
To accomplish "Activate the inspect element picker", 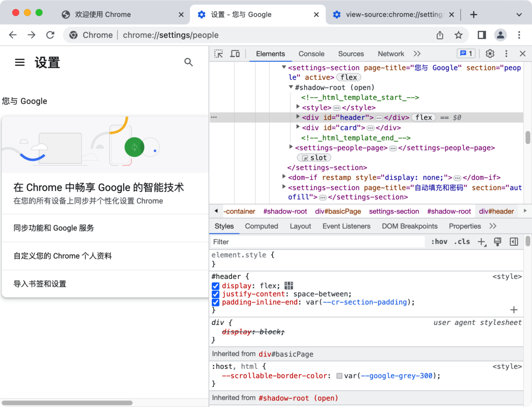I will coord(219,54).
